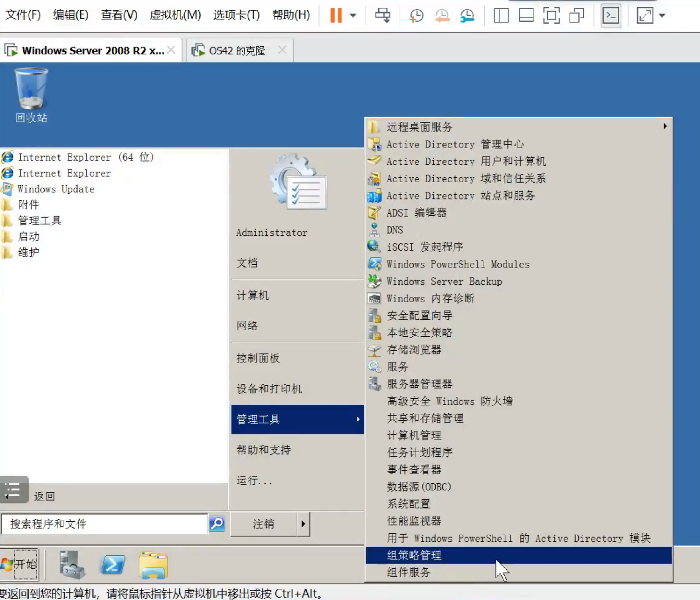Expand the 启动 folder in programs list
Screen dimensions: 700x600
28,236
